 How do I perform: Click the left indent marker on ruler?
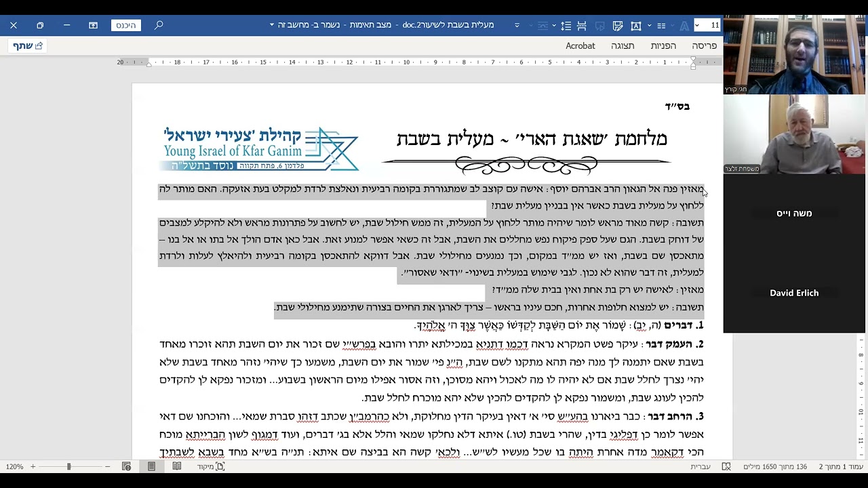(x=149, y=64)
